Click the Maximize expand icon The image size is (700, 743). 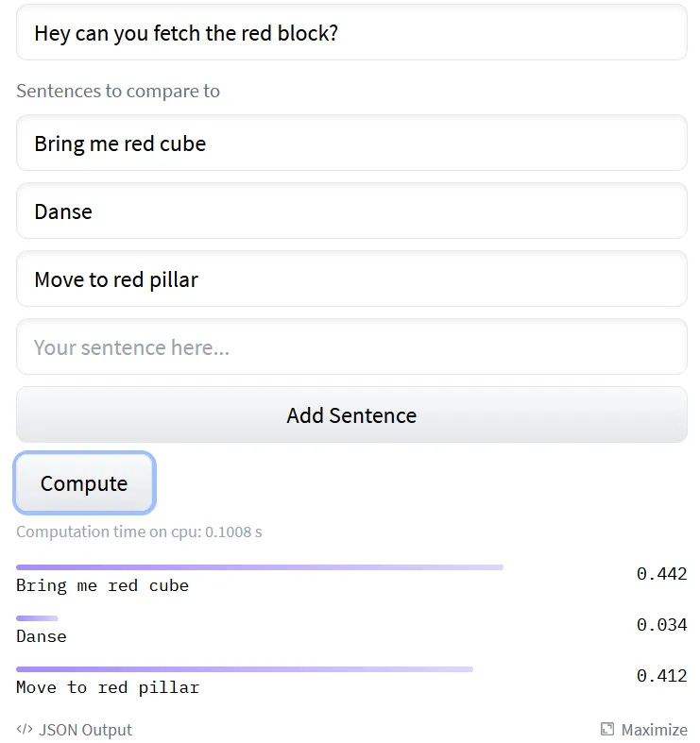(x=607, y=730)
